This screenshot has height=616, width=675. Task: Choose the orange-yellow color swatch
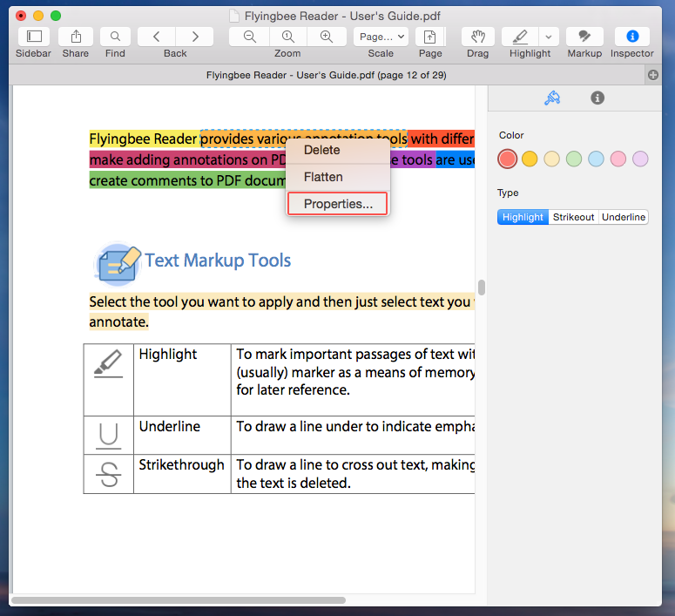coord(530,159)
